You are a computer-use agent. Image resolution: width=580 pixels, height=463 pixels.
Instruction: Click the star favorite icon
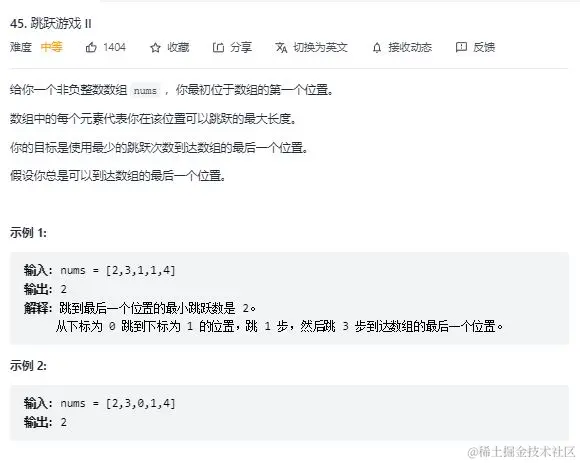[x=155, y=48]
